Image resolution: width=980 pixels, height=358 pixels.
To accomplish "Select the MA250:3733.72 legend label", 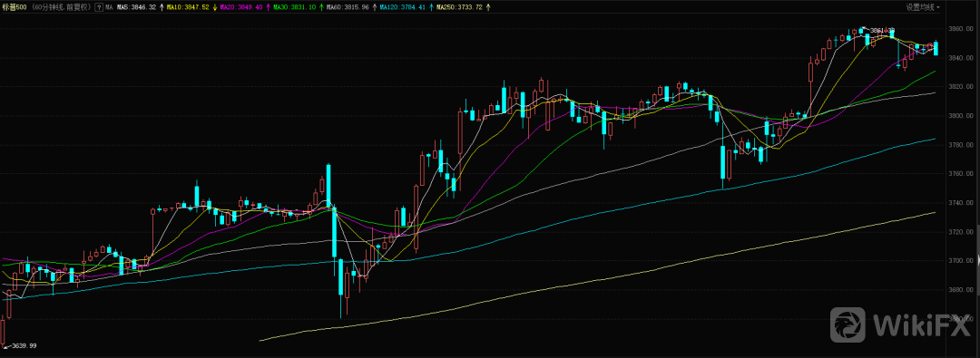I will (x=459, y=7).
